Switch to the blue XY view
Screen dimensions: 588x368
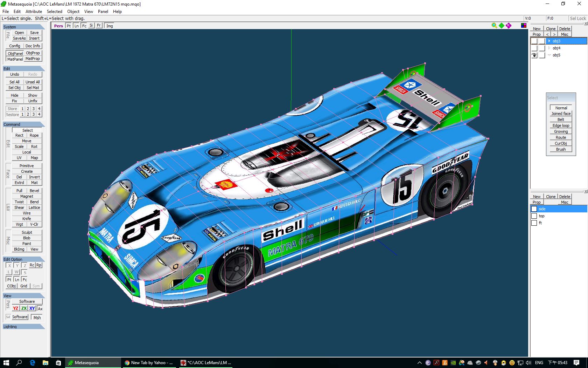tap(32, 308)
